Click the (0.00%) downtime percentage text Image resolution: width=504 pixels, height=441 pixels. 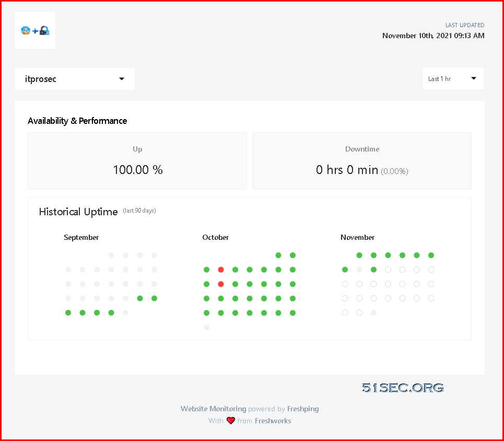pos(394,171)
